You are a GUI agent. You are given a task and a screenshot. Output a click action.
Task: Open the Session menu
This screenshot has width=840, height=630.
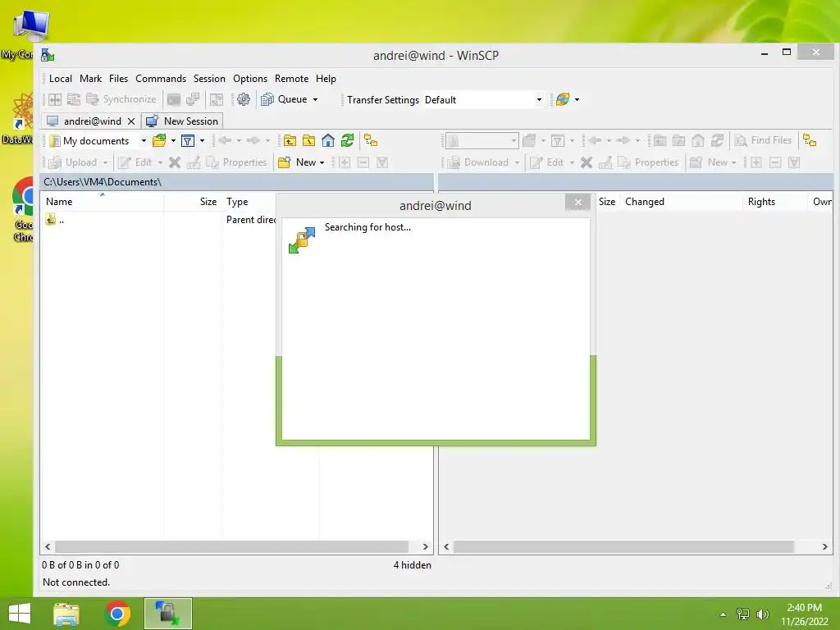point(209,79)
